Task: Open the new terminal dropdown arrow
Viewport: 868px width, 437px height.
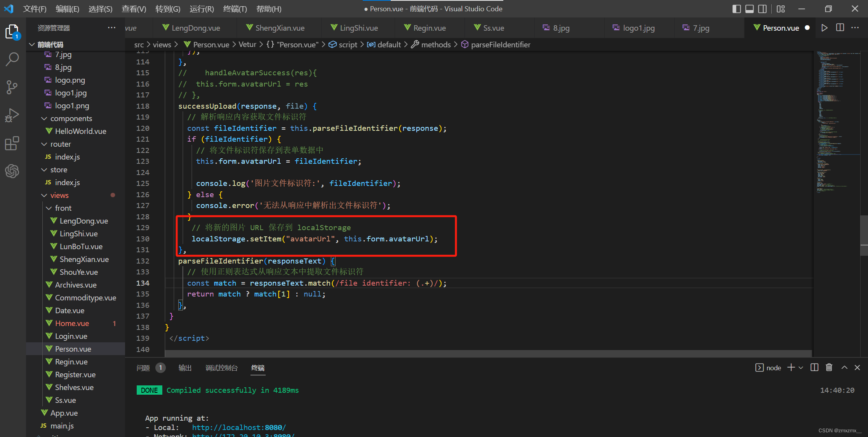Action: [801, 368]
